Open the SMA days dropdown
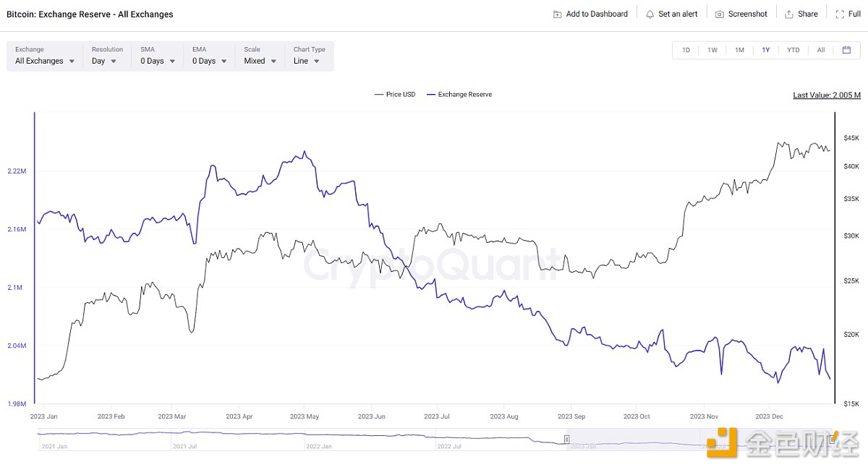 click(x=158, y=61)
